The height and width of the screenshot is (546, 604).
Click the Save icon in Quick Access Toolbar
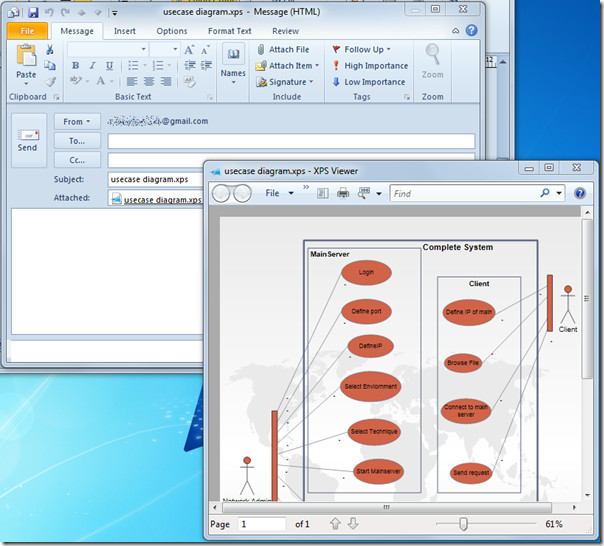tap(33, 12)
